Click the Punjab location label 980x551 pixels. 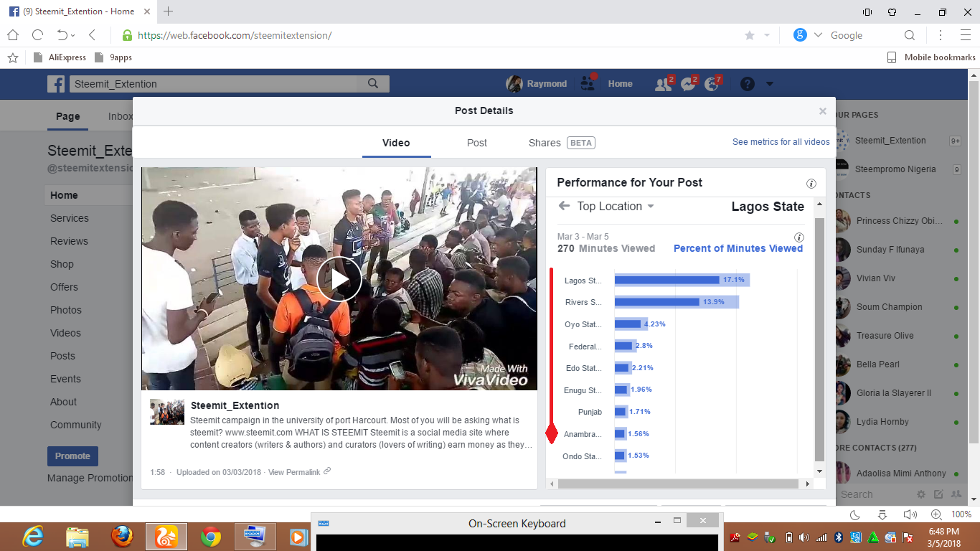[590, 412]
